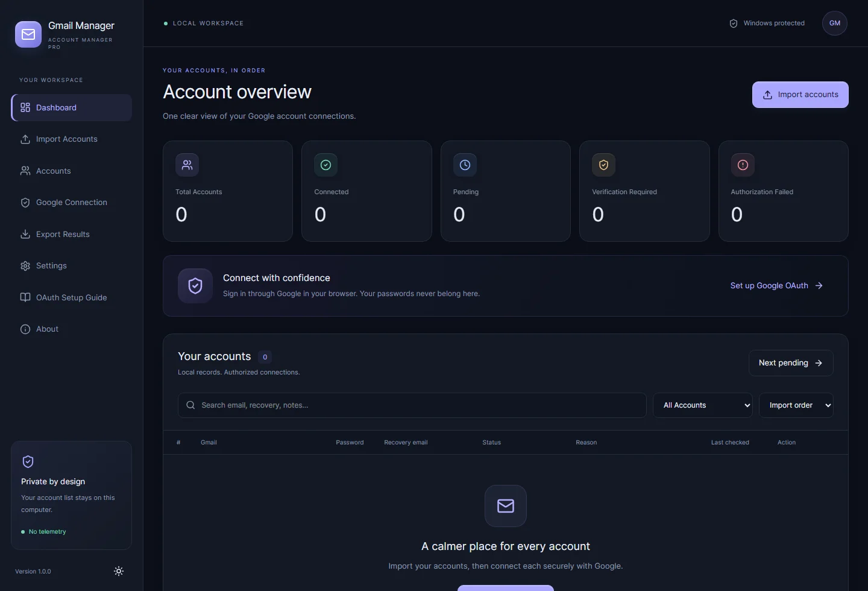Click the Gmail column header
The image size is (868, 591).
point(209,443)
